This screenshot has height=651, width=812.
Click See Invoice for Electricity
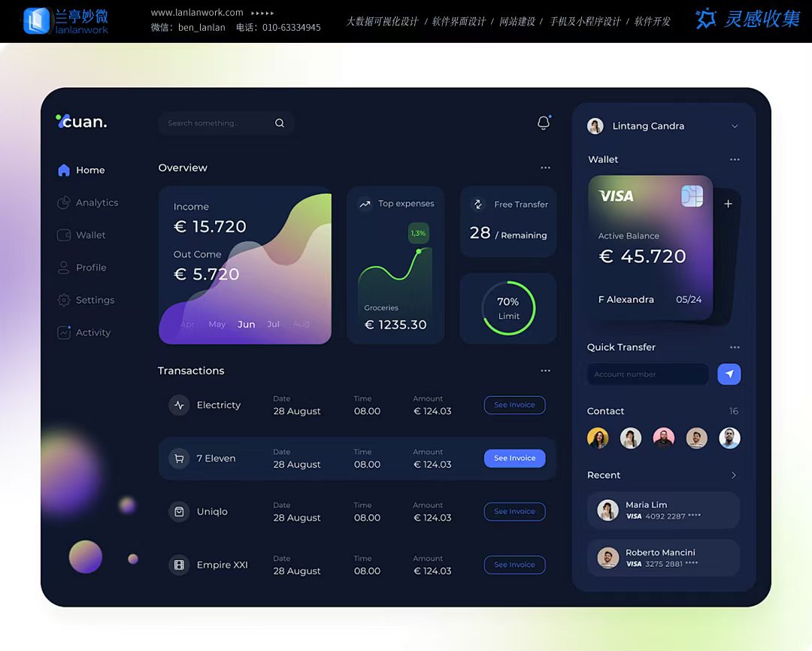coord(514,405)
